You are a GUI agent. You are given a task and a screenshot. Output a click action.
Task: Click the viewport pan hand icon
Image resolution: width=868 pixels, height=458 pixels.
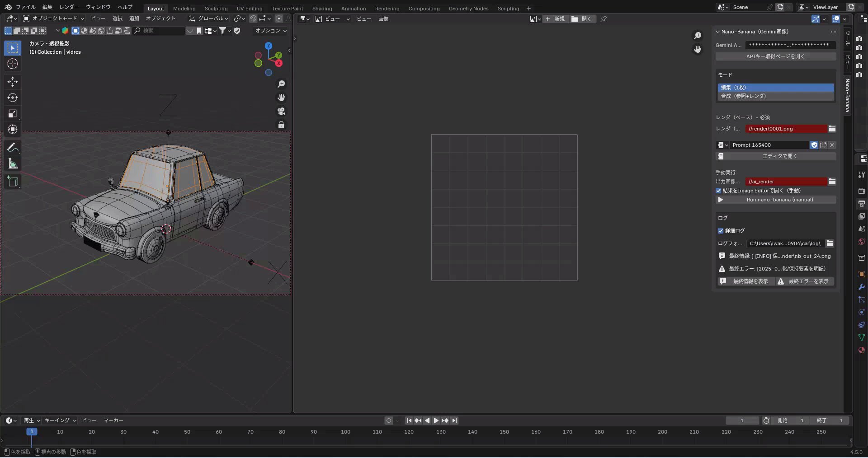281,98
